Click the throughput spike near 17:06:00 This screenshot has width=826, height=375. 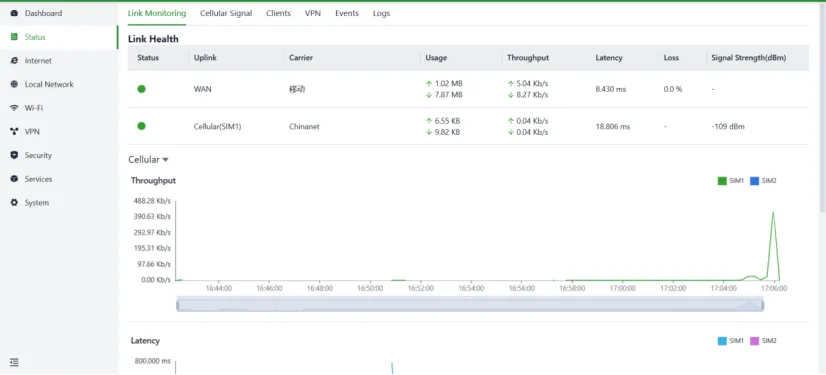pos(773,212)
